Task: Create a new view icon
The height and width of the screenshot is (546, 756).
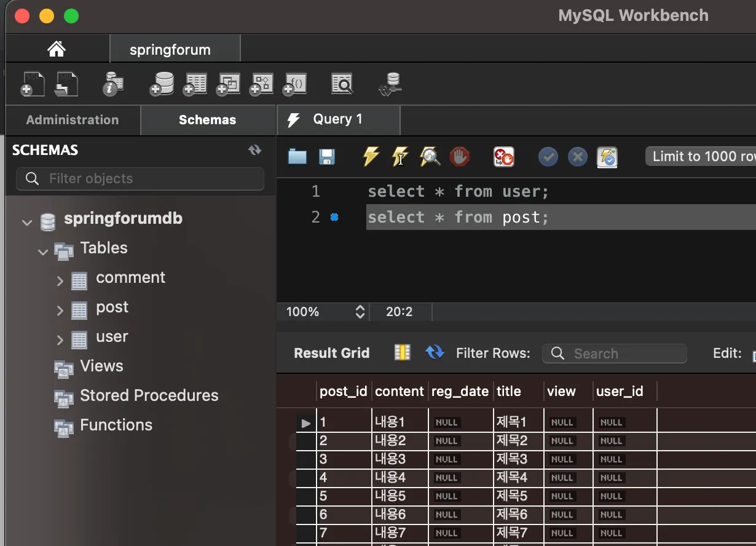Action: (x=228, y=84)
